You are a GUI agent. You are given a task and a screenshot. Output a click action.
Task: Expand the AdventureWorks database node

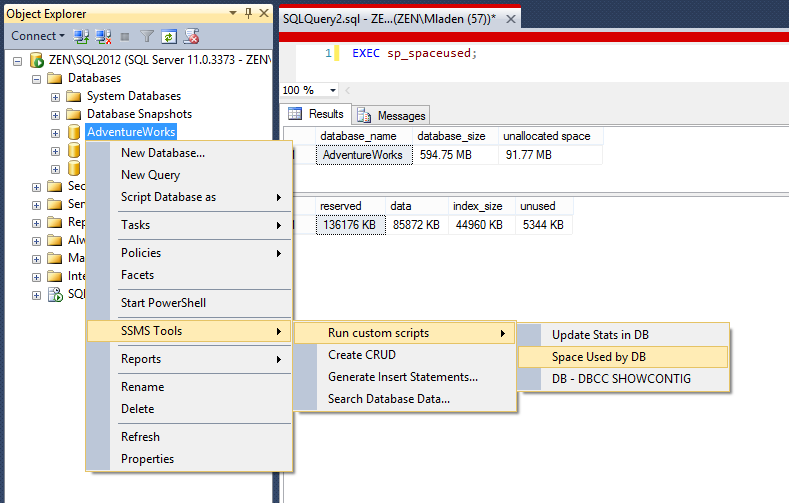point(55,133)
